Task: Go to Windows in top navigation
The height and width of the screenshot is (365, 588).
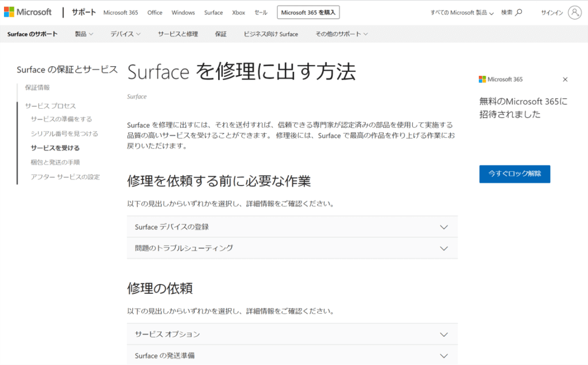Action: (183, 13)
